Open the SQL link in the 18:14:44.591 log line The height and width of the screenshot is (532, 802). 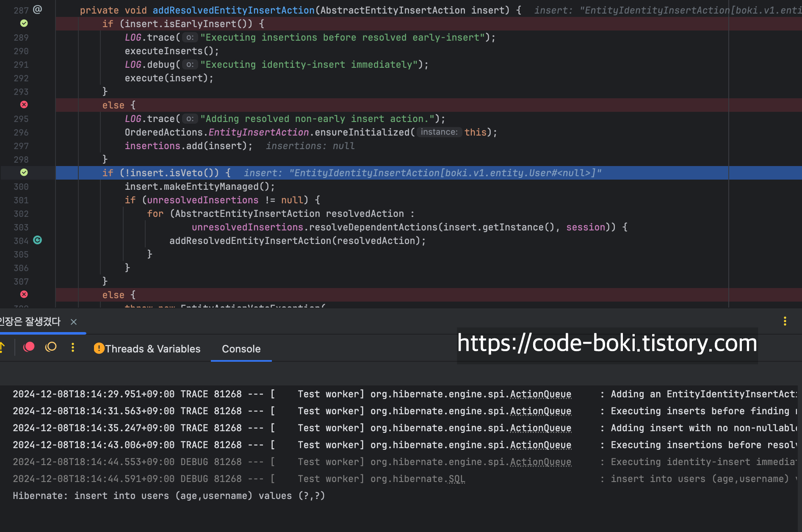click(x=457, y=479)
